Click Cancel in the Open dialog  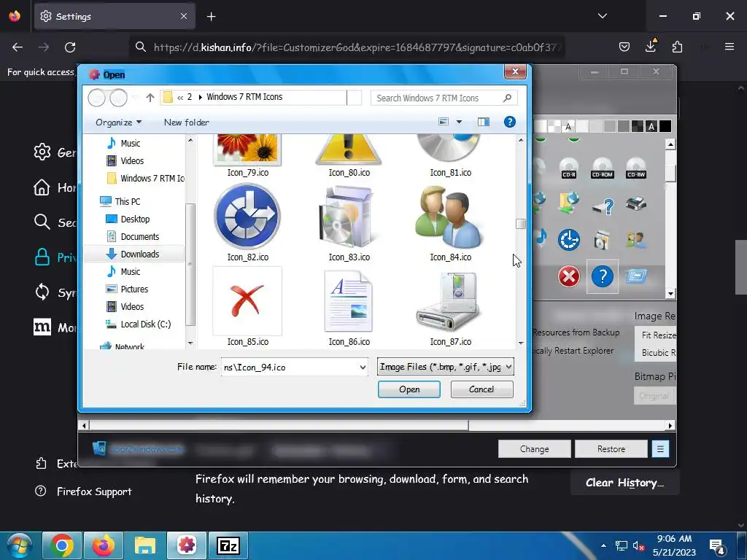(x=481, y=389)
